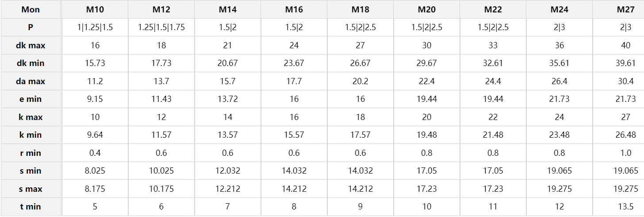
Task: Select the 'dk max' row label
Action: (31, 45)
